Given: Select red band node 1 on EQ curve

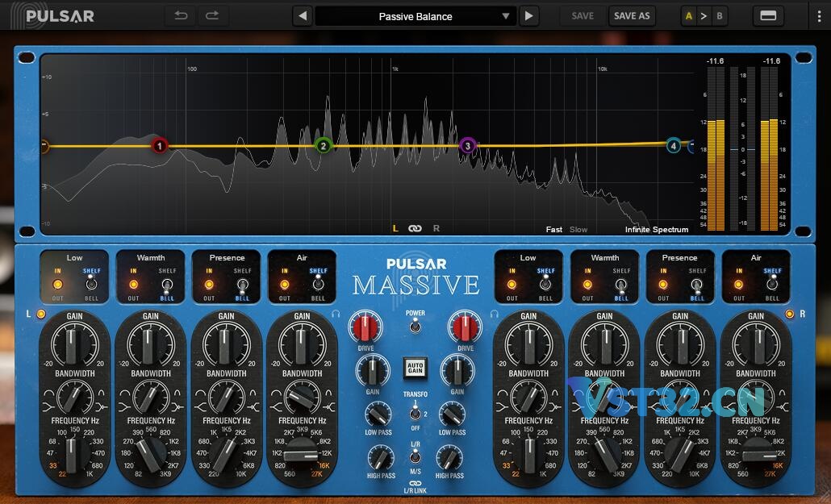Looking at the screenshot, I should [x=160, y=146].
